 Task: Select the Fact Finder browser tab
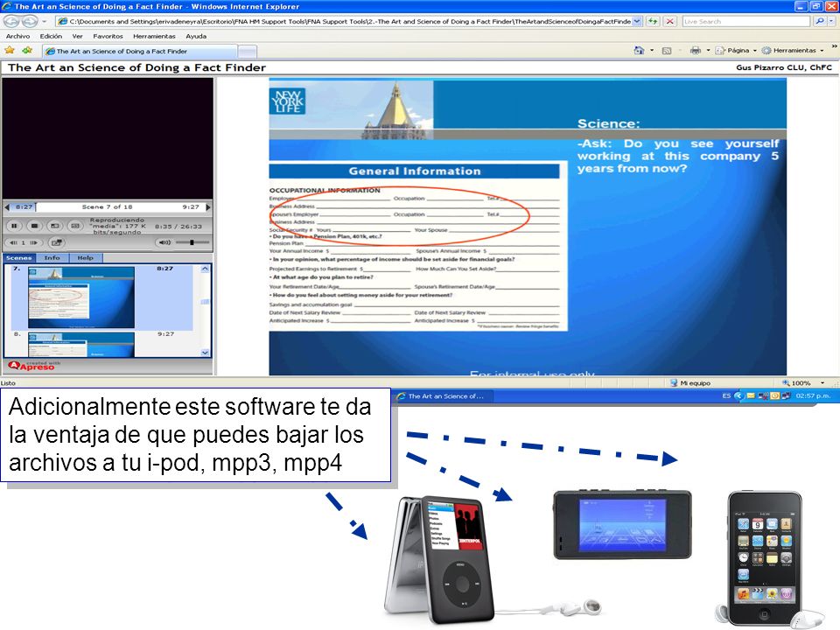click(x=139, y=51)
